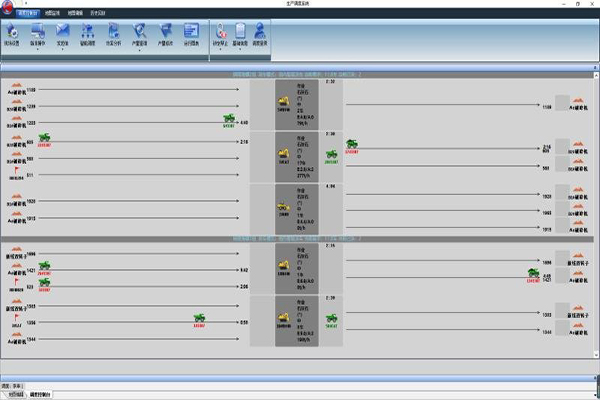Click the network hierarchy icon in the ribbon
Image resolution: width=600 pixels, height=400 pixels.
[88, 31]
